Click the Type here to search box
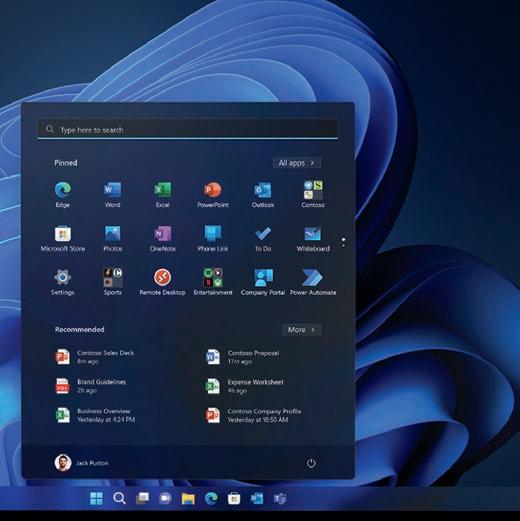This screenshot has width=520, height=521. point(187,129)
